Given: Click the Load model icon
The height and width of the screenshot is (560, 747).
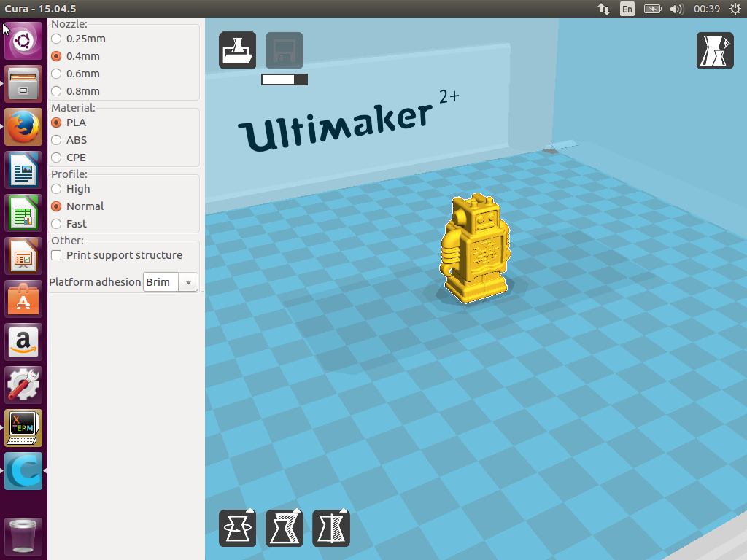Looking at the screenshot, I should [x=237, y=50].
